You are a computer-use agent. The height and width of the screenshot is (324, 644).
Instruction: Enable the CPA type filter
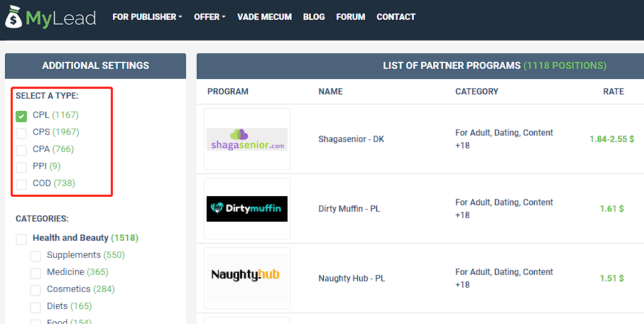click(21, 150)
